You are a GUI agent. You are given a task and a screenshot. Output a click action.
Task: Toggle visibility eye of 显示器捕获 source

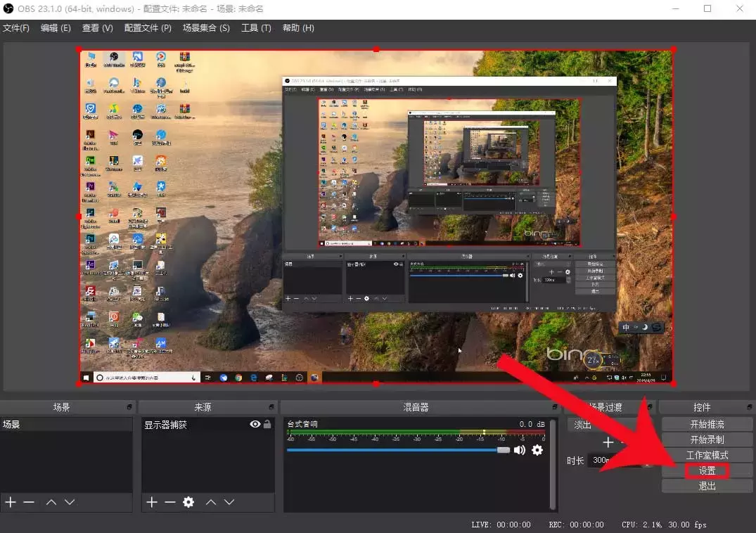pyautogui.click(x=255, y=425)
